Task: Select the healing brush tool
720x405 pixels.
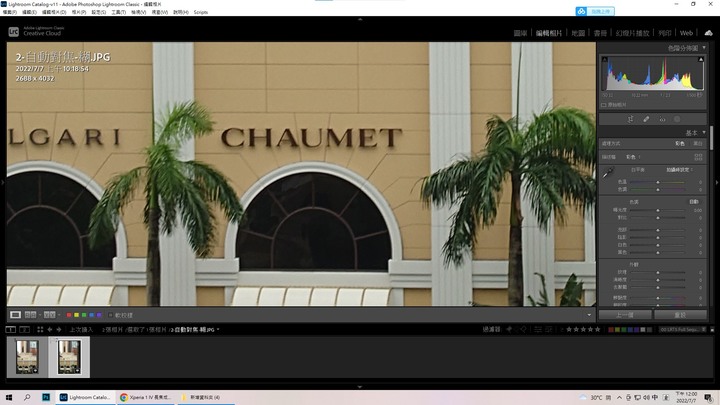Action: point(646,119)
